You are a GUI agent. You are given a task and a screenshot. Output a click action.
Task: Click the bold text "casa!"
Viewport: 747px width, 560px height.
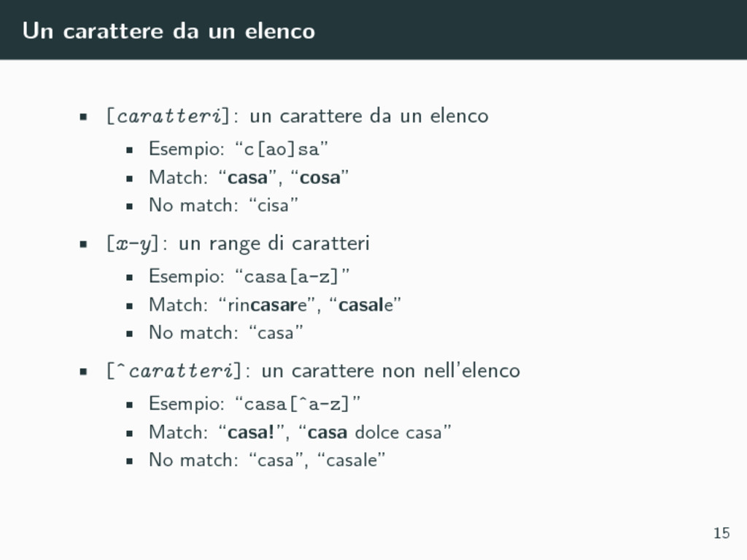[251, 432]
